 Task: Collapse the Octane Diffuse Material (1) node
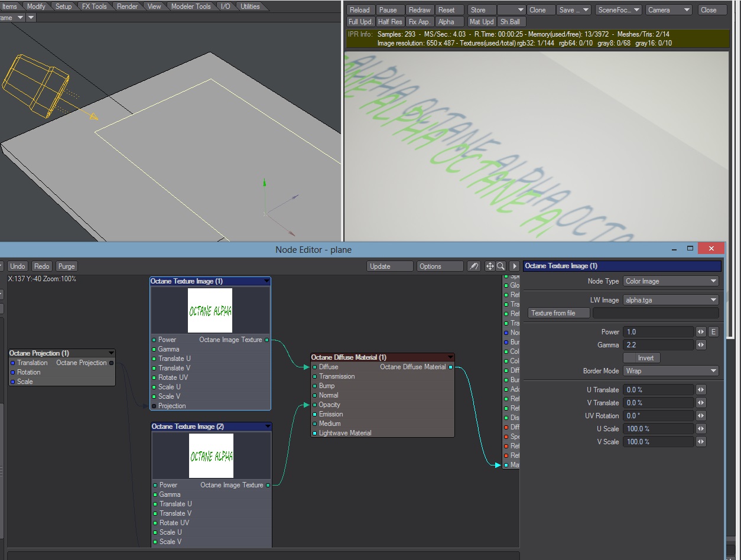[450, 357]
